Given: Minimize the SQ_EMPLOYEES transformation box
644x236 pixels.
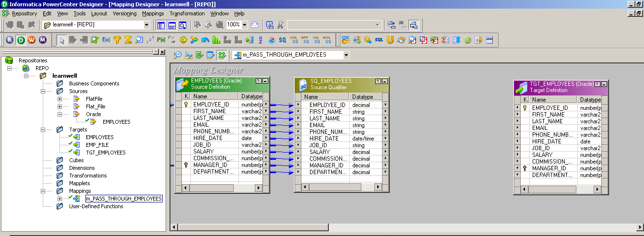Looking at the screenshot, I should click(x=385, y=81).
